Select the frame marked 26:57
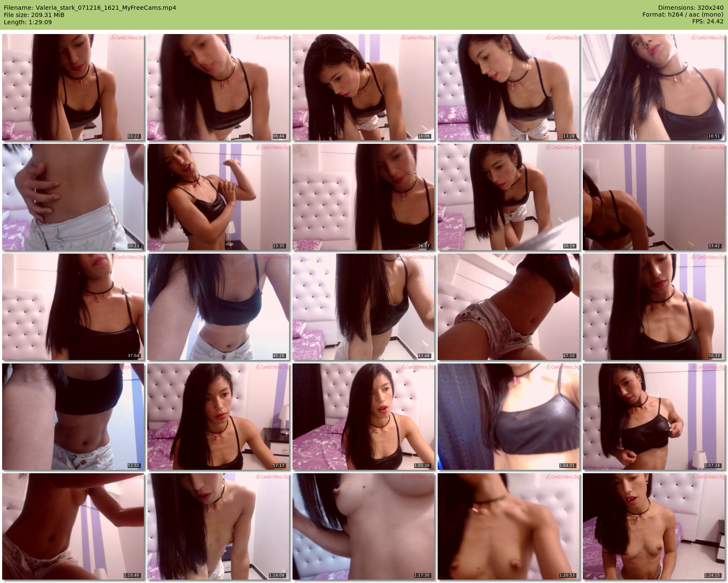728x583 pixels. [364, 197]
